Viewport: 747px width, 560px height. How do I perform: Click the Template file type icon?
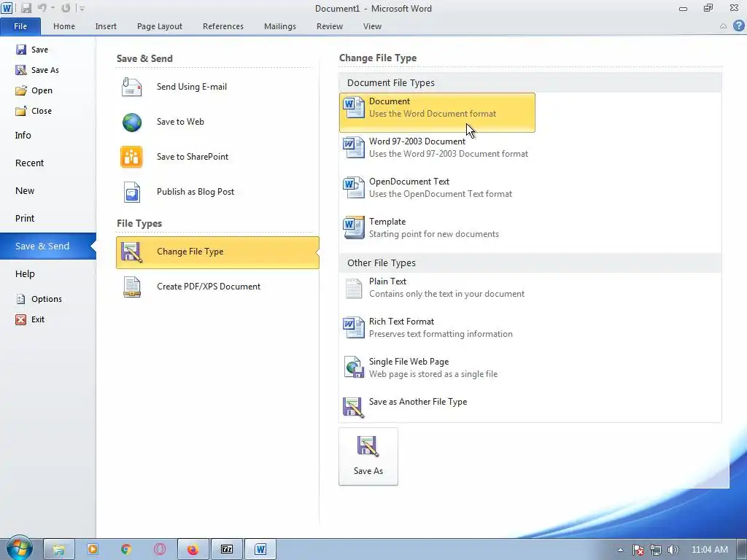[354, 227]
